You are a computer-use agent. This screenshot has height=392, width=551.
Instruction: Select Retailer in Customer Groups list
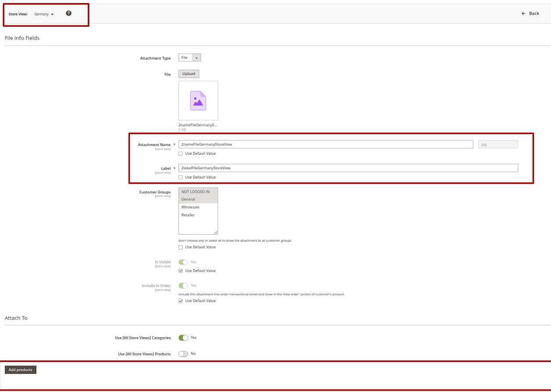(x=188, y=215)
